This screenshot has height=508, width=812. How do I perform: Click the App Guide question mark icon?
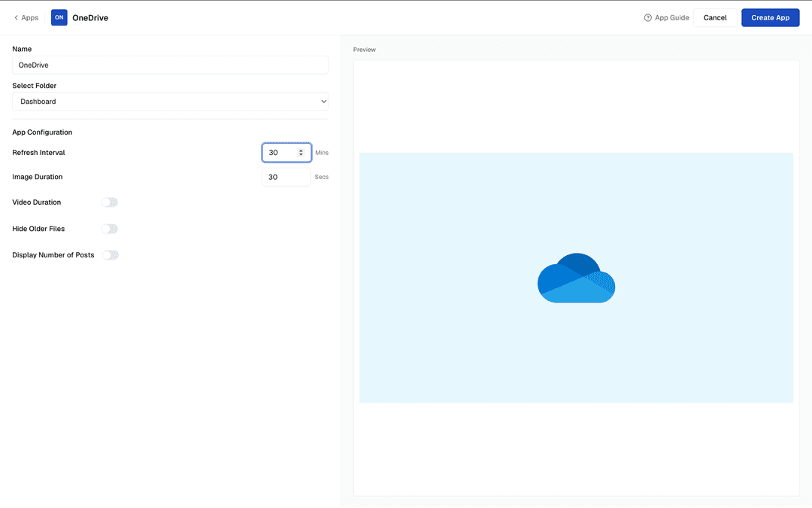pos(647,17)
